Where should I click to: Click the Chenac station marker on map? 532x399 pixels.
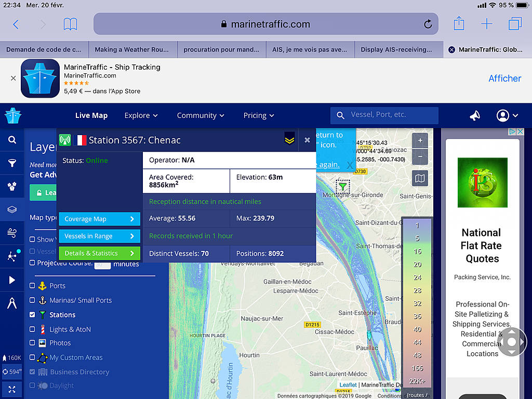point(343,187)
